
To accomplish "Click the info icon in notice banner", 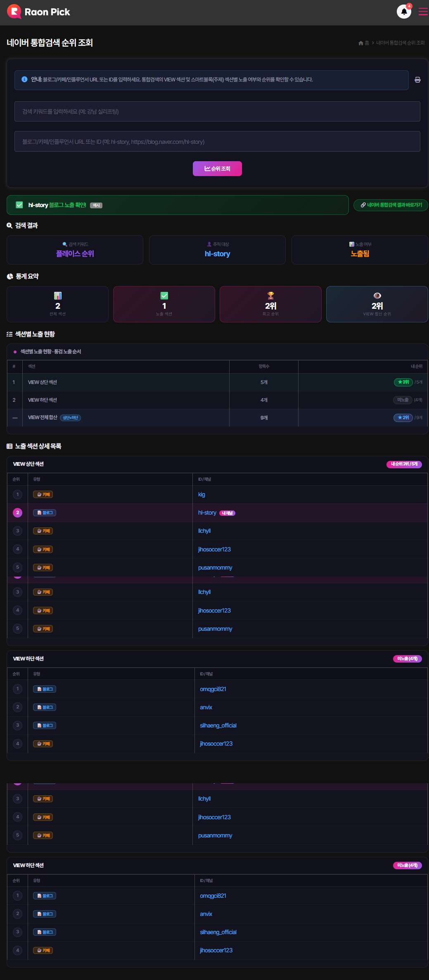I will (x=24, y=79).
